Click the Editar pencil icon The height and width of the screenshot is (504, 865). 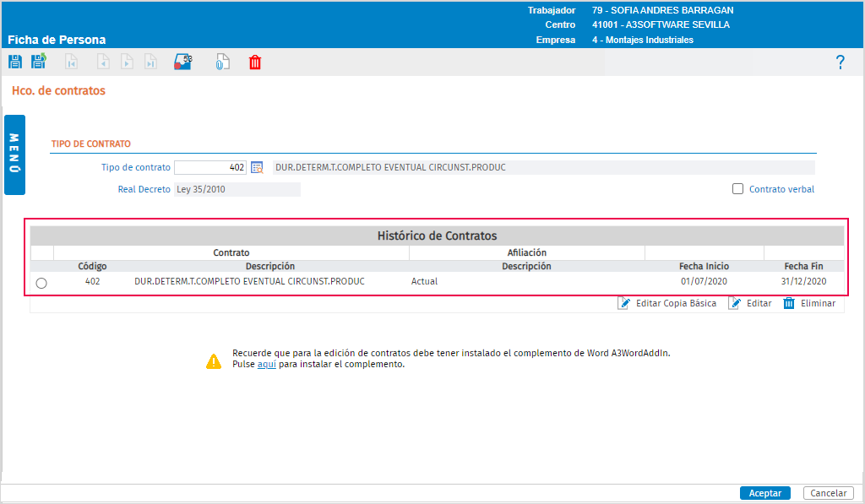coord(735,303)
